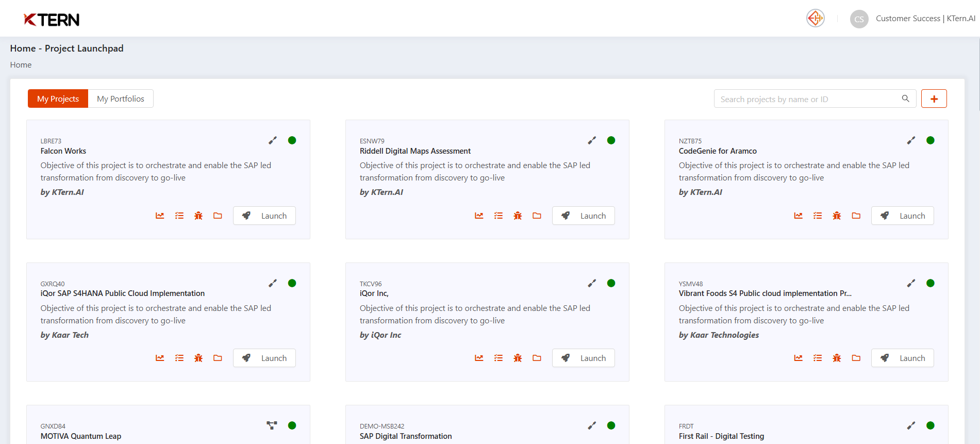The image size is (980, 444).
Task: Open folder icon for iQor Inc,
Action: (x=537, y=358)
